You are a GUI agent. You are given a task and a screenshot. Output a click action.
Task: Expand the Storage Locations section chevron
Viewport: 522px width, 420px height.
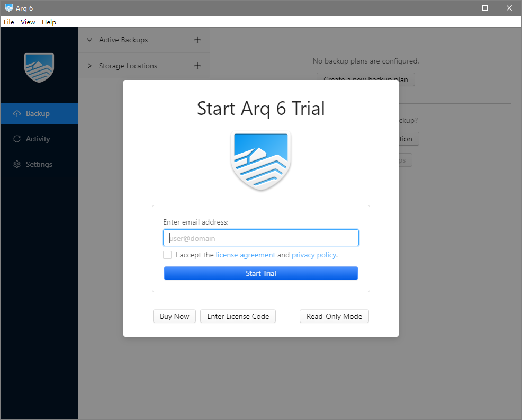coord(89,66)
